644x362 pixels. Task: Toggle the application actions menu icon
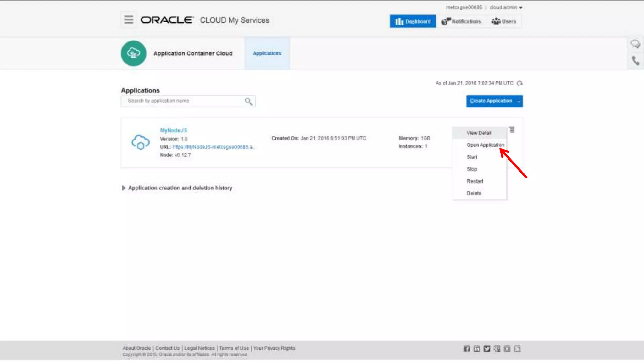[x=512, y=129]
